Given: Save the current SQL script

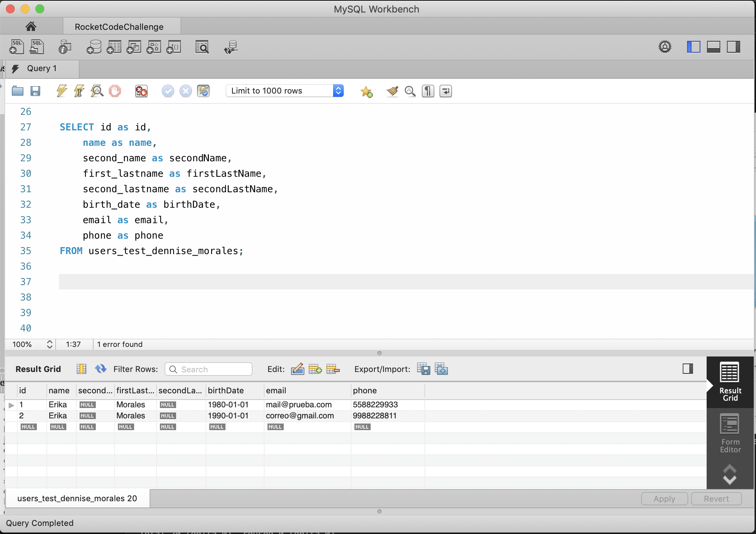Looking at the screenshot, I should (36, 91).
